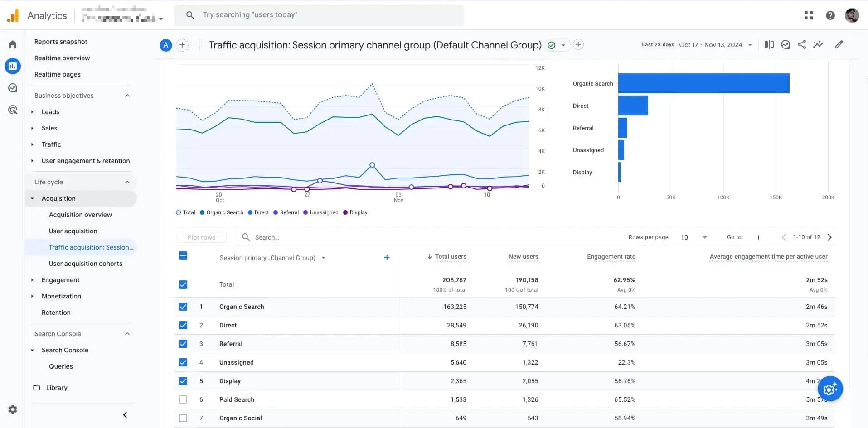The image size is (868, 428).
Task: Uncheck the Organic Search row checkbox
Action: (183, 307)
